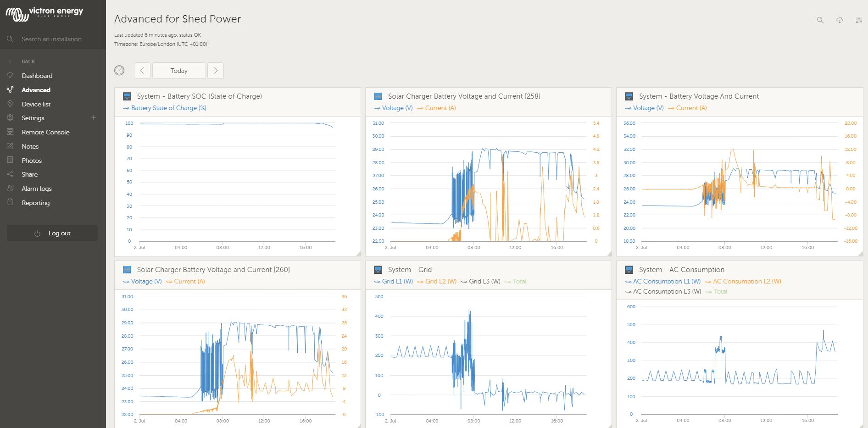The image size is (868, 428).
Task: Click the search magnifier icon in sidebar
Action: [10, 39]
